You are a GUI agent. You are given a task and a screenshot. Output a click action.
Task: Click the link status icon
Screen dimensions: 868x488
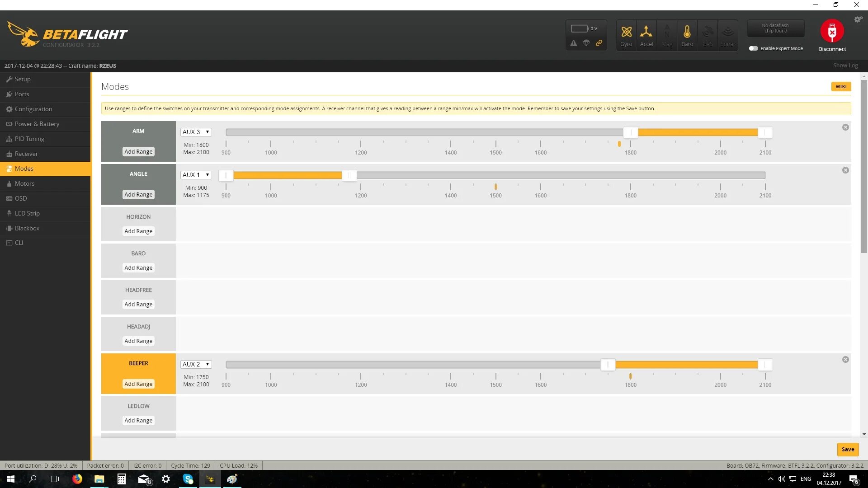(x=599, y=43)
